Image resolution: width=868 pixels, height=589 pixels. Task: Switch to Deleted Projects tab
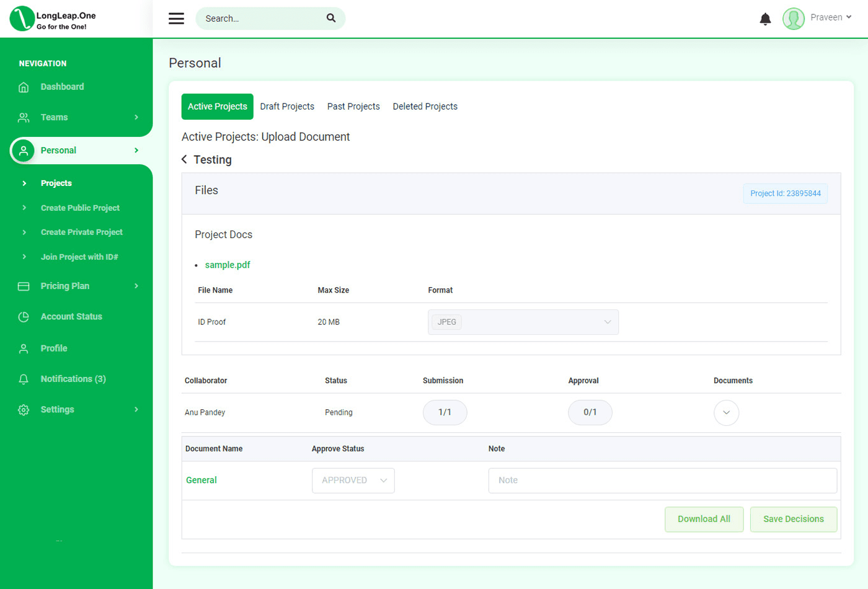point(425,107)
